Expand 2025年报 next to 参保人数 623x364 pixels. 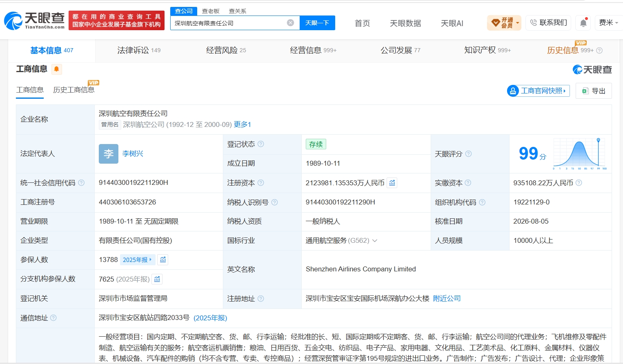pyautogui.click(x=137, y=260)
